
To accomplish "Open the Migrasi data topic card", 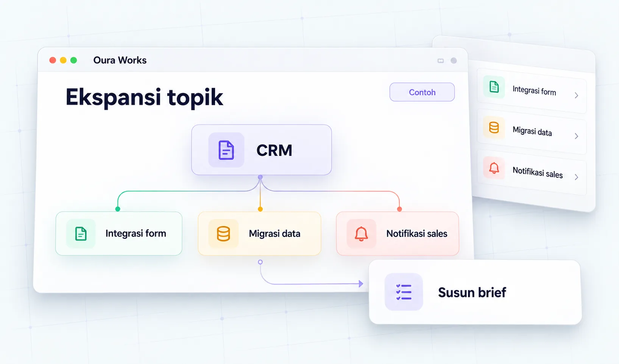I will (x=260, y=233).
